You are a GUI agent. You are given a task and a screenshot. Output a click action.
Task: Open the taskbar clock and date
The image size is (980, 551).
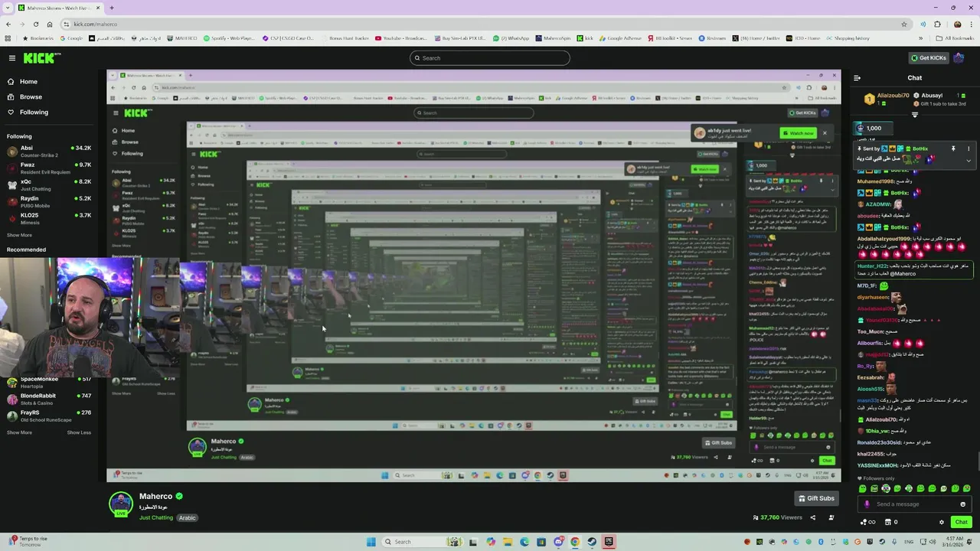pos(955,542)
